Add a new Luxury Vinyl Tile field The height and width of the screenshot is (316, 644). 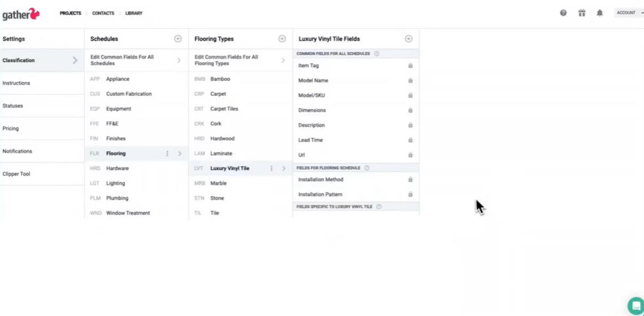408,38
